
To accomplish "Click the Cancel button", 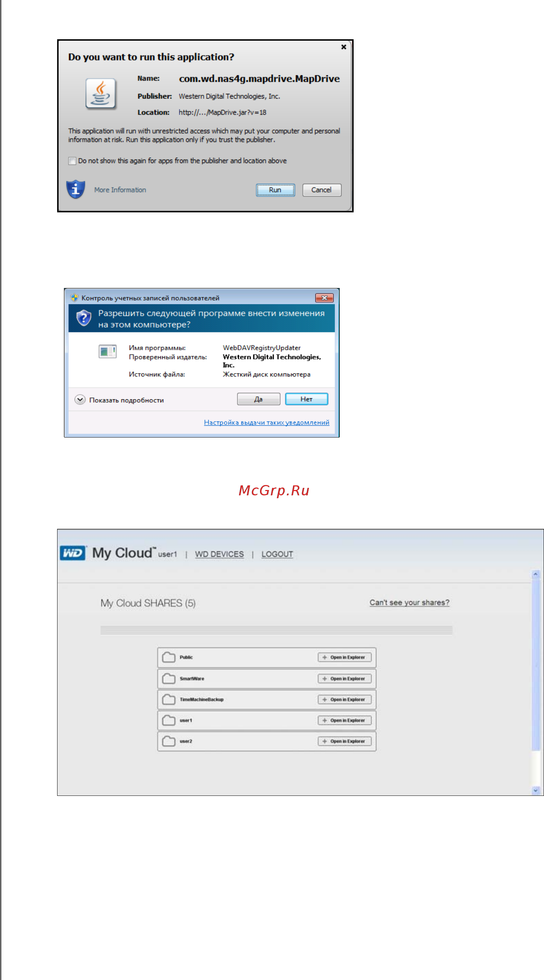I will [x=322, y=190].
